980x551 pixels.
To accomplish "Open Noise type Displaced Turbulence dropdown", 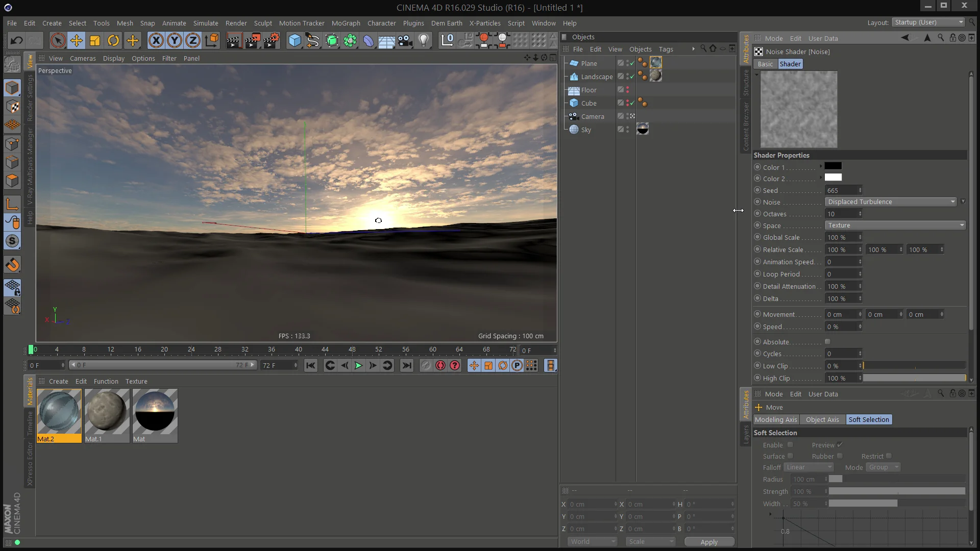I will point(891,202).
